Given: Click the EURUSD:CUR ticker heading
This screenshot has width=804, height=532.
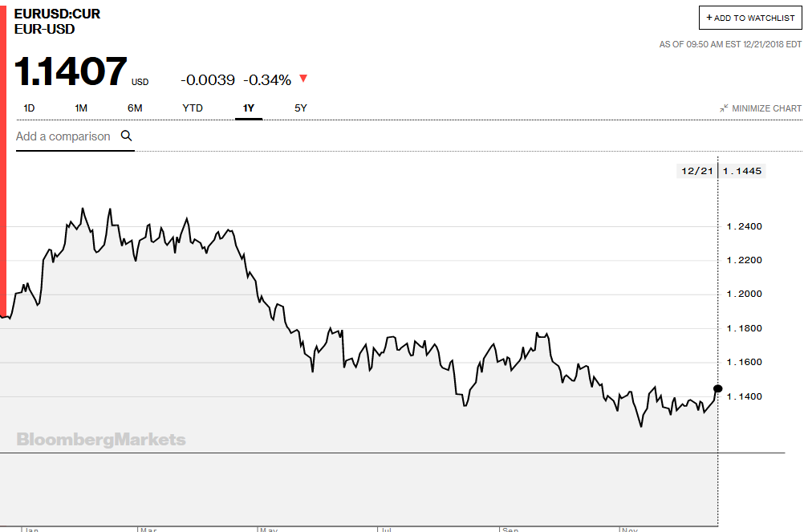Looking at the screenshot, I should pyautogui.click(x=58, y=14).
